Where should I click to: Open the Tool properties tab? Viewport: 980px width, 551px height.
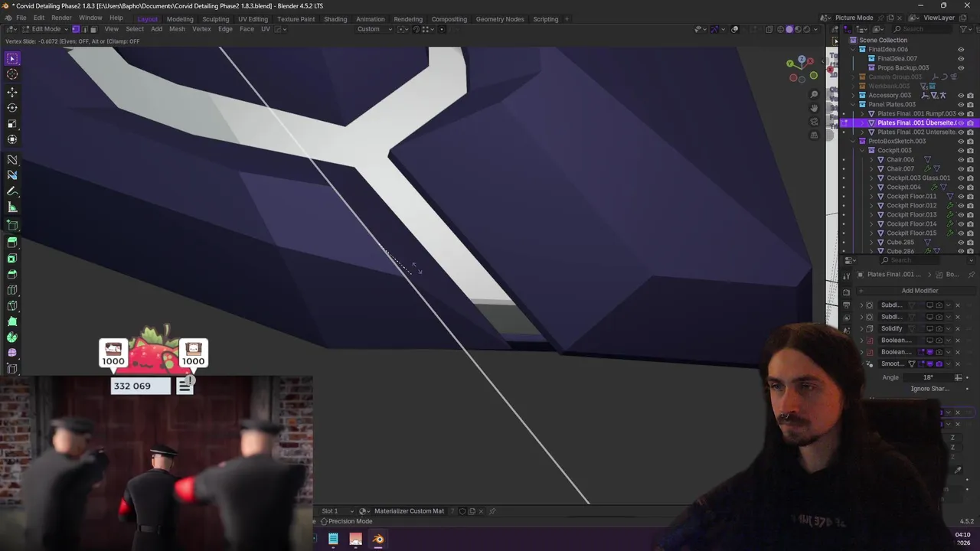[x=846, y=275]
